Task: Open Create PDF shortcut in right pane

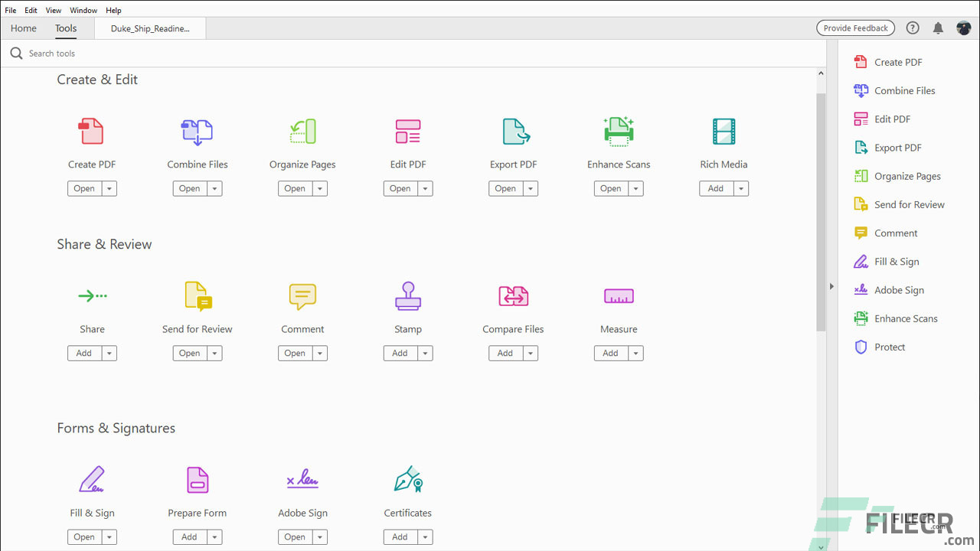Action: click(888, 62)
